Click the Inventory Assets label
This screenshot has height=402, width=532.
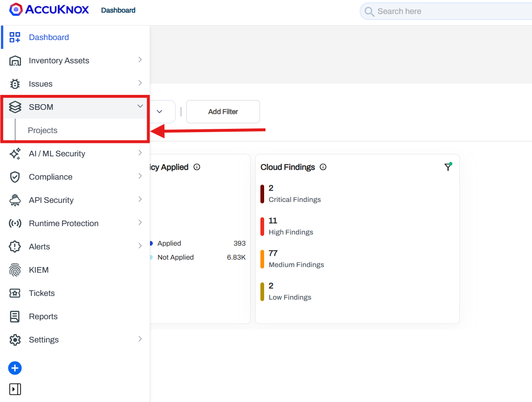pyautogui.click(x=59, y=60)
